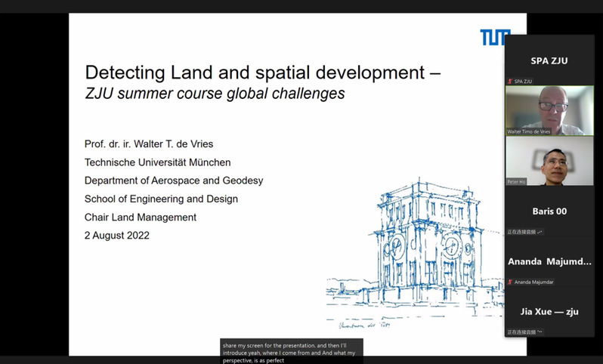603x364 pixels.
Task: Click muted microphone icon beside Ananda Majumdar label
Action: pyautogui.click(x=509, y=282)
